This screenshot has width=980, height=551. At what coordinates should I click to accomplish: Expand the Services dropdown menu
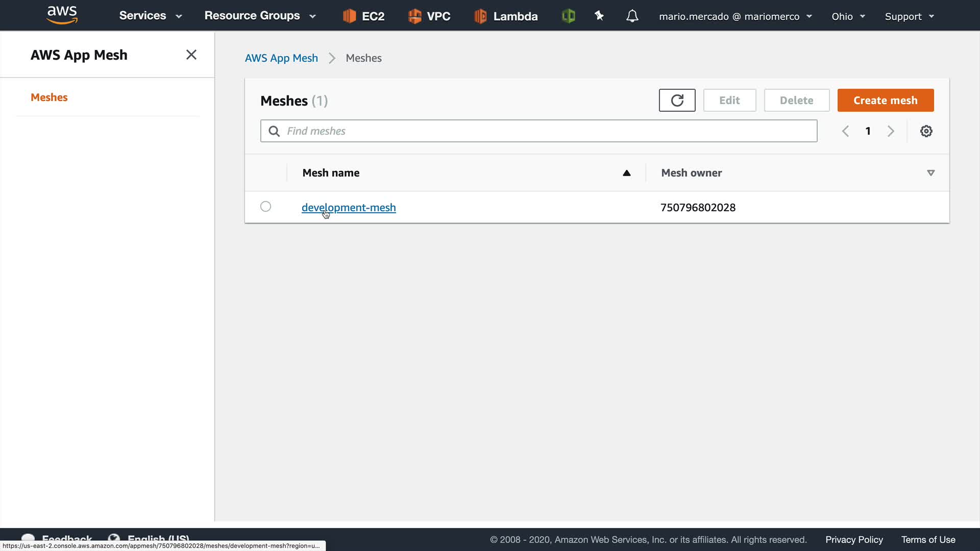pos(151,16)
